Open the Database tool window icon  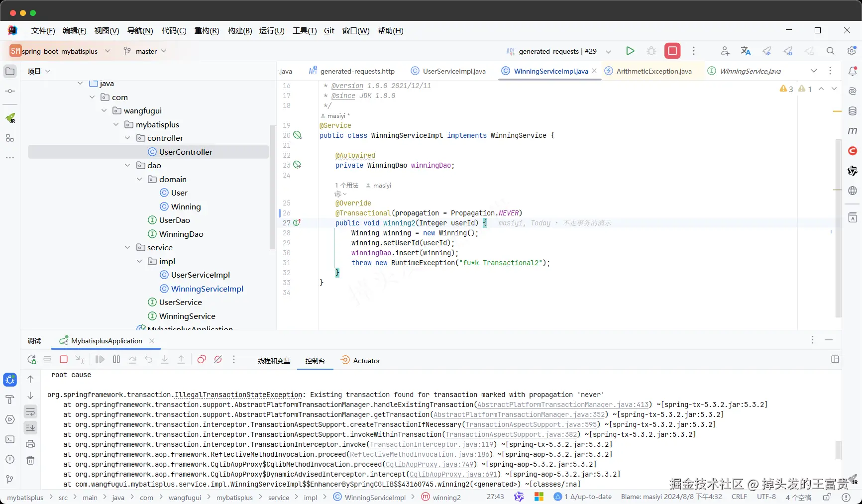(853, 111)
